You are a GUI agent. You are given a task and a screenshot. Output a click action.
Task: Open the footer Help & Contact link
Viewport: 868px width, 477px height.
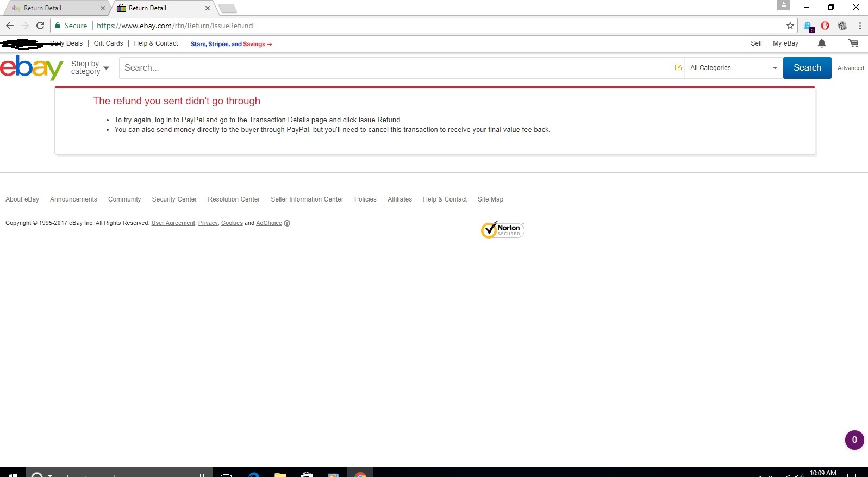click(445, 199)
